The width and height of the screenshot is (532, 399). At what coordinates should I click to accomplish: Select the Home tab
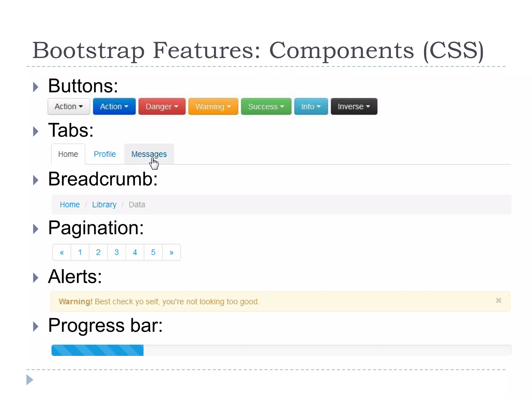(68, 154)
